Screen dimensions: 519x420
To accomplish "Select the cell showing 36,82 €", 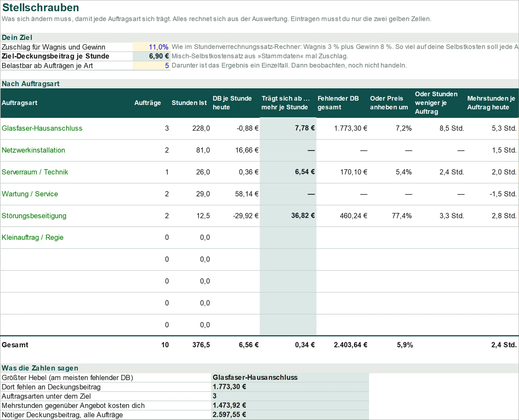I will click(288, 216).
